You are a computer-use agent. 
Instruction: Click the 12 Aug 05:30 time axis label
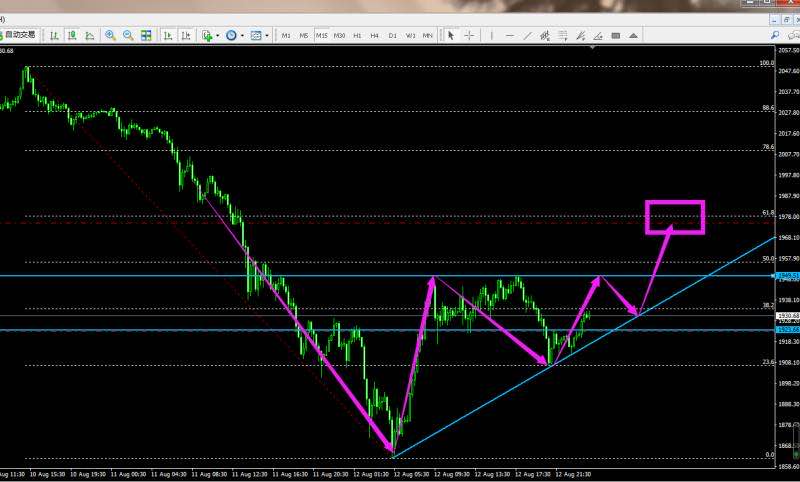(411, 474)
